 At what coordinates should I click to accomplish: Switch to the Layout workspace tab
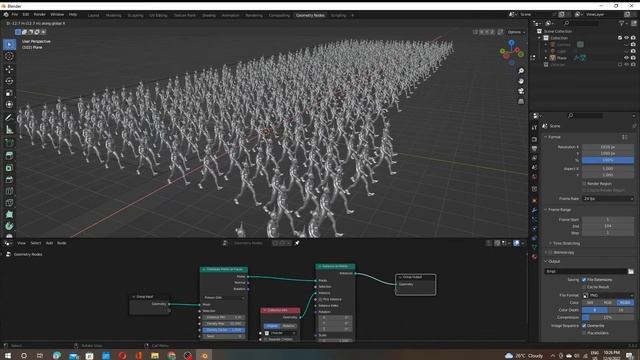[x=93, y=15]
